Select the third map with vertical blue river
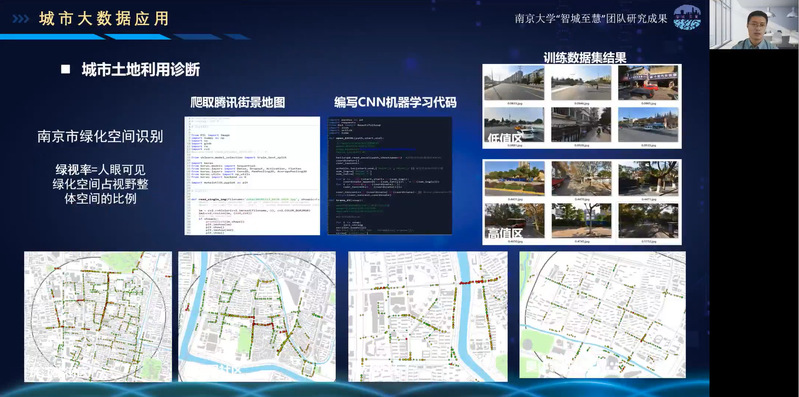The width and height of the screenshot is (799, 397). [428, 316]
